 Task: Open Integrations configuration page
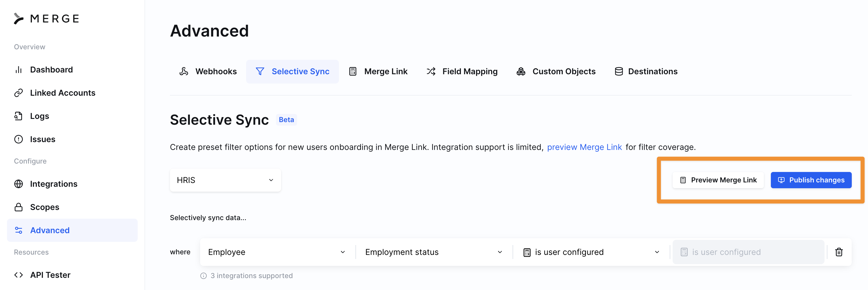tap(54, 184)
